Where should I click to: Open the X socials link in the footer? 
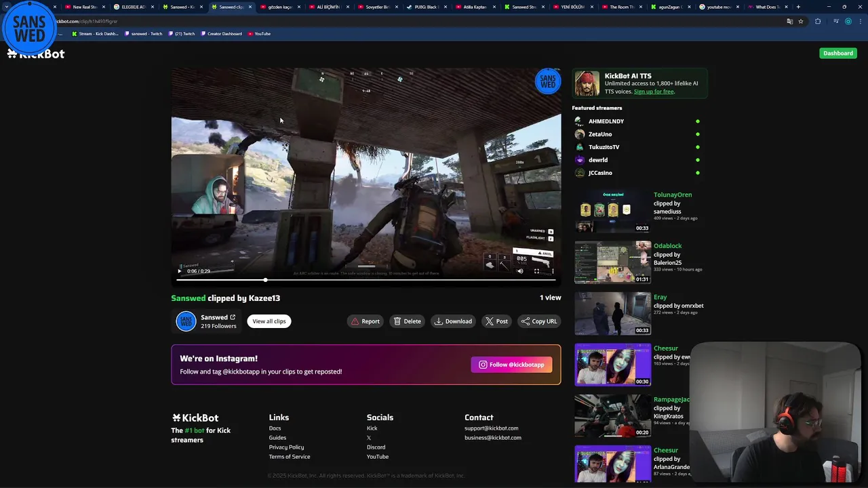tap(369, 438)
